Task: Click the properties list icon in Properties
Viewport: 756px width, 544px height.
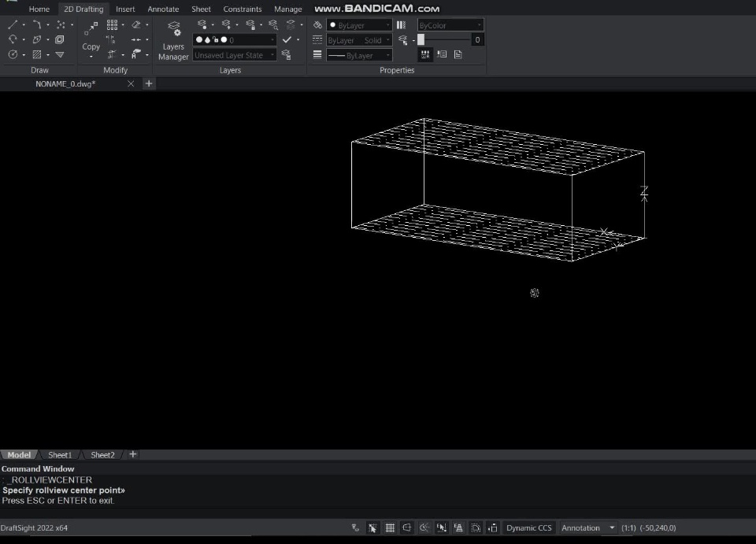Action: tap(442, 54)
